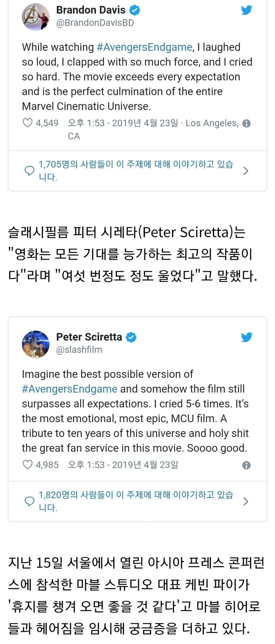Click the Brandon Davis display name

91,10
